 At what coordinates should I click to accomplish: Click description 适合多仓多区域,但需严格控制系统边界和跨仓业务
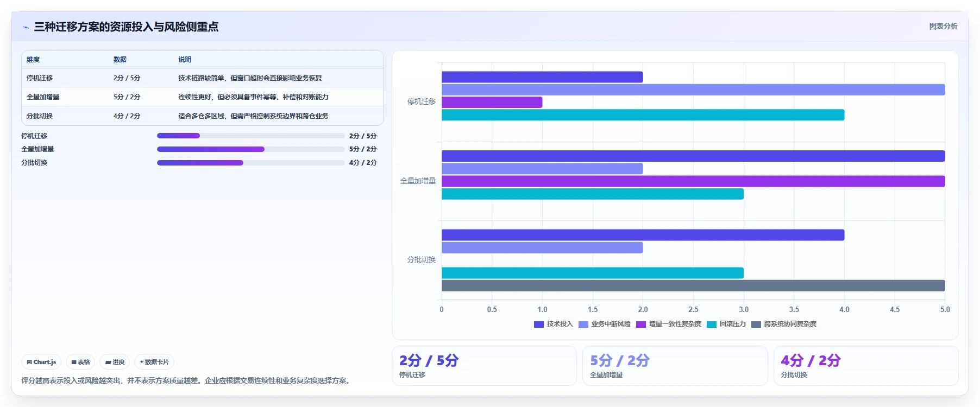pyautogui.click(x=254, y=116)
